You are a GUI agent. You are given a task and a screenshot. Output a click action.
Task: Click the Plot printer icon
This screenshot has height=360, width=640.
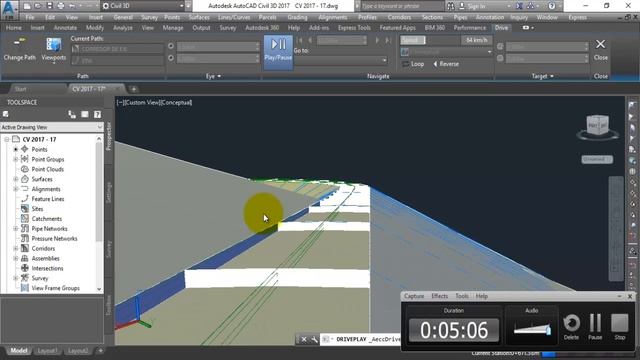(61, 6)
